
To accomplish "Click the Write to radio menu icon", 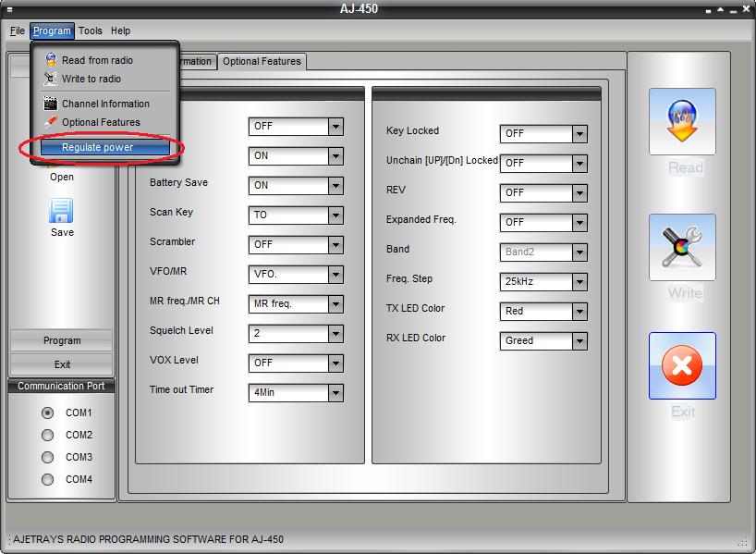I will [x=51, y=79].
